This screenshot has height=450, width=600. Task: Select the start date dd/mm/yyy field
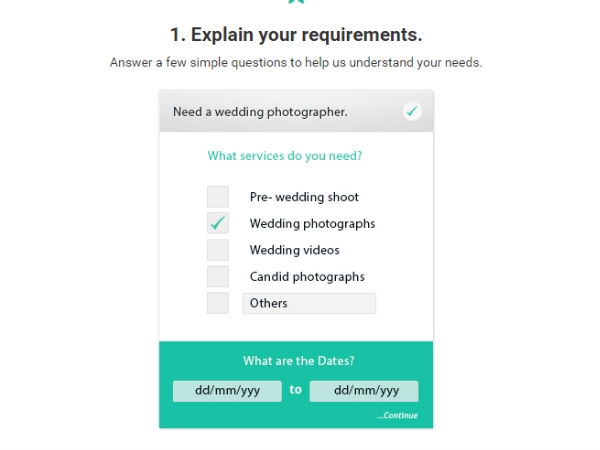click(x=227, y=391)
